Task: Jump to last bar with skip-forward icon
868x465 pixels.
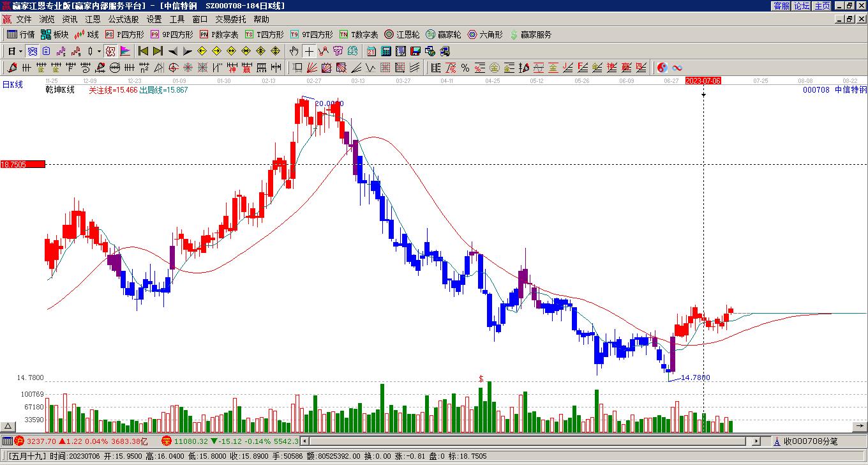Action: click(x=158, y=51)
